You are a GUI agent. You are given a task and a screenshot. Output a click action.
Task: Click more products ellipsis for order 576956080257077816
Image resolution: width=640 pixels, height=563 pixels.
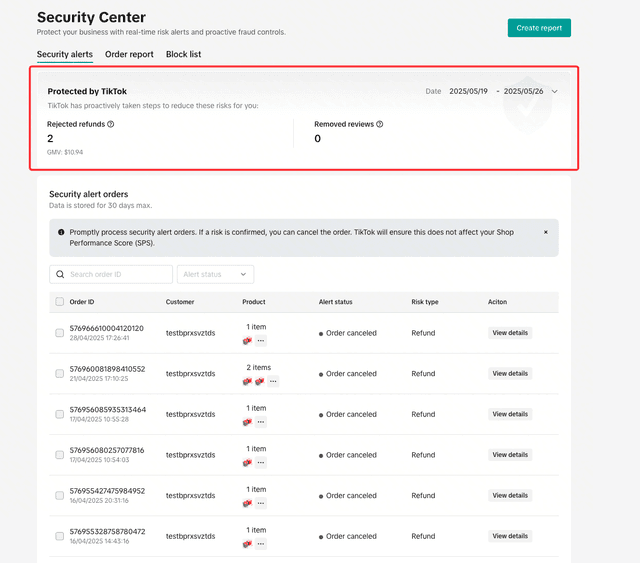click(261, 463)
